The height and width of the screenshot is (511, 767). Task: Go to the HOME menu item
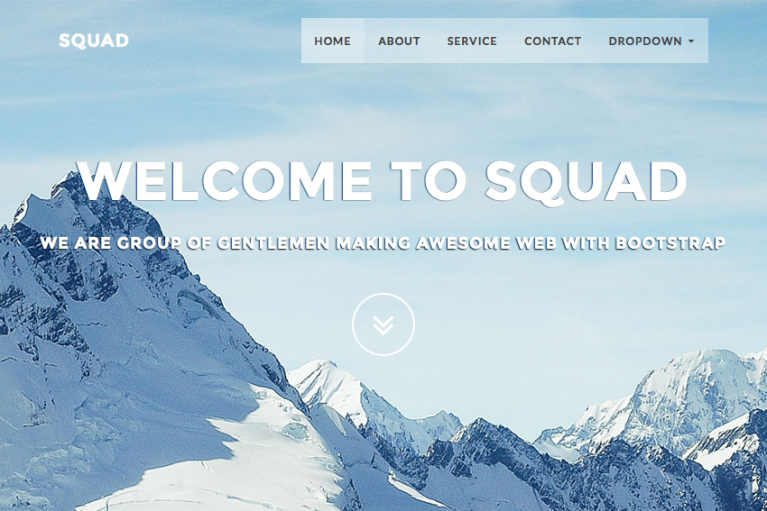pyautogui.click(x=333, y=41)
